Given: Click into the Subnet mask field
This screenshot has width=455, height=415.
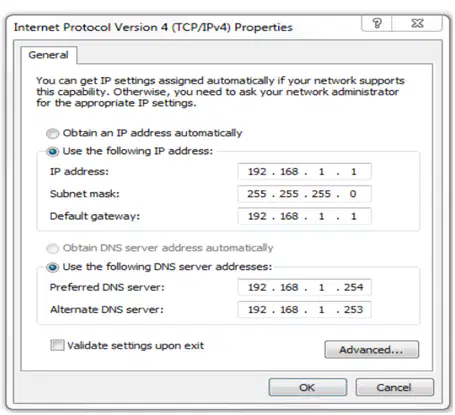Looking at the screenshot, I should (304, 194).
